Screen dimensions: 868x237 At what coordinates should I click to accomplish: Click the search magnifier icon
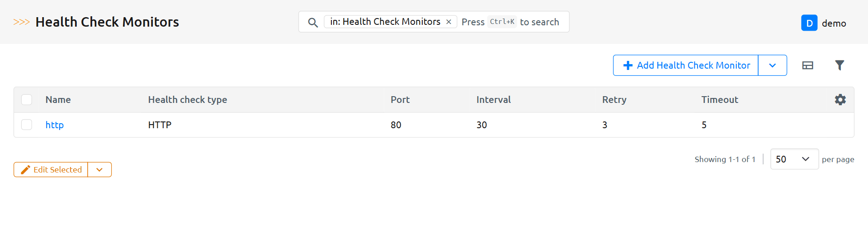(x=312, y=22)
